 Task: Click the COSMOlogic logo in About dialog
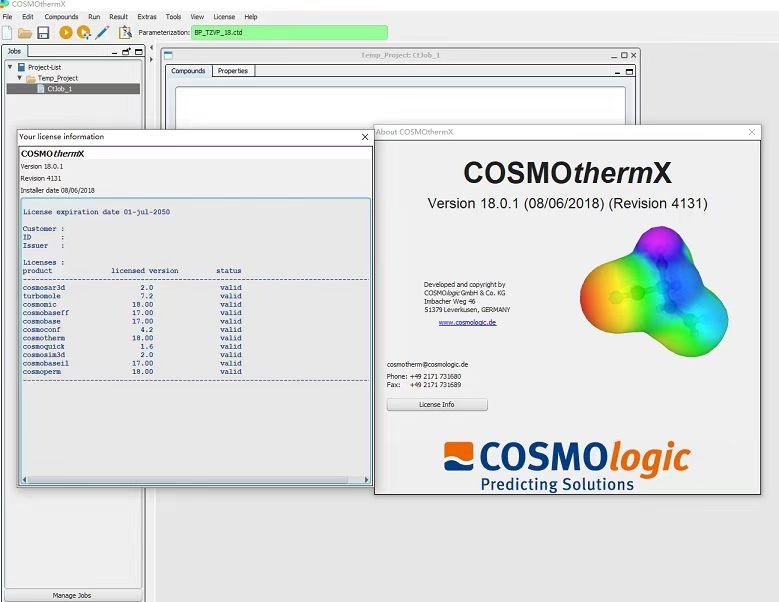coord(567,466)
